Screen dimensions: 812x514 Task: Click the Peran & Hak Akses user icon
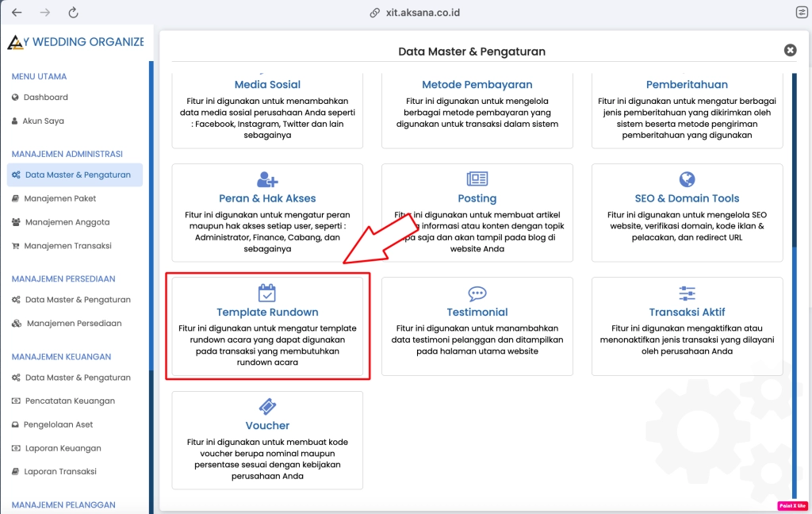coord(267,179)
